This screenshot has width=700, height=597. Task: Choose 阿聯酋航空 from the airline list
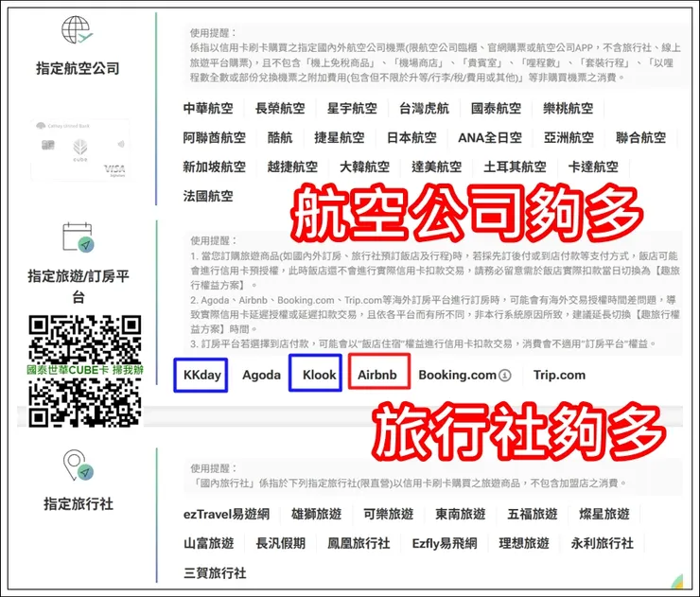[215, 137]
